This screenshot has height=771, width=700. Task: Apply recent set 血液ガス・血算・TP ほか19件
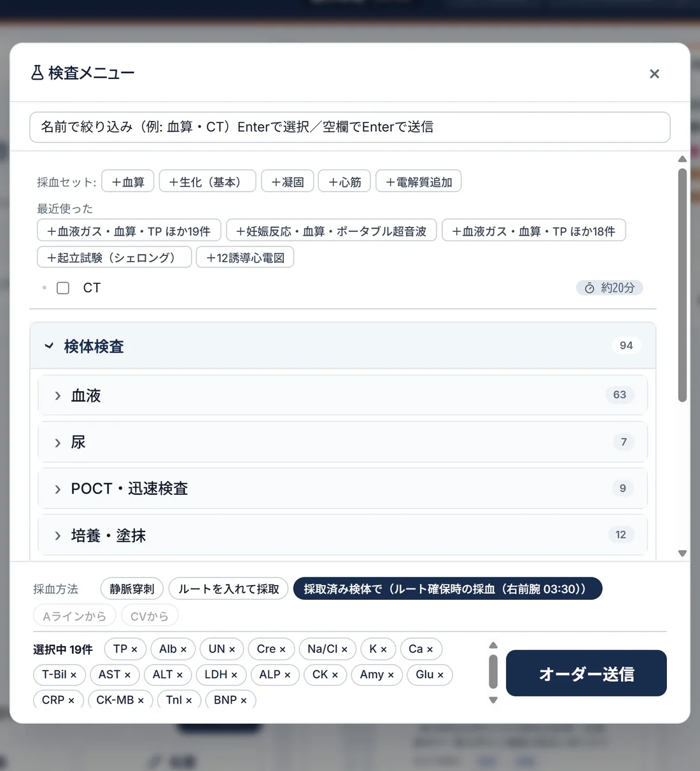pos(129,230)
